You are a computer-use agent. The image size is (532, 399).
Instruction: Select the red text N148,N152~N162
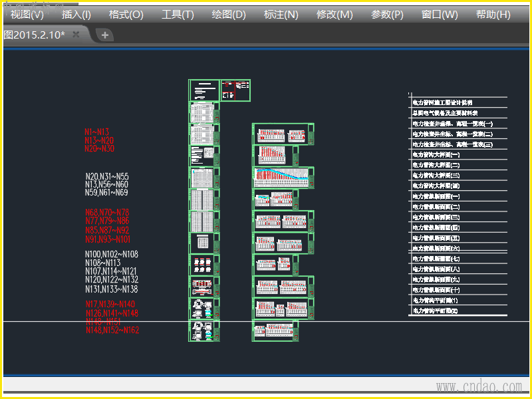pos(112,330)
